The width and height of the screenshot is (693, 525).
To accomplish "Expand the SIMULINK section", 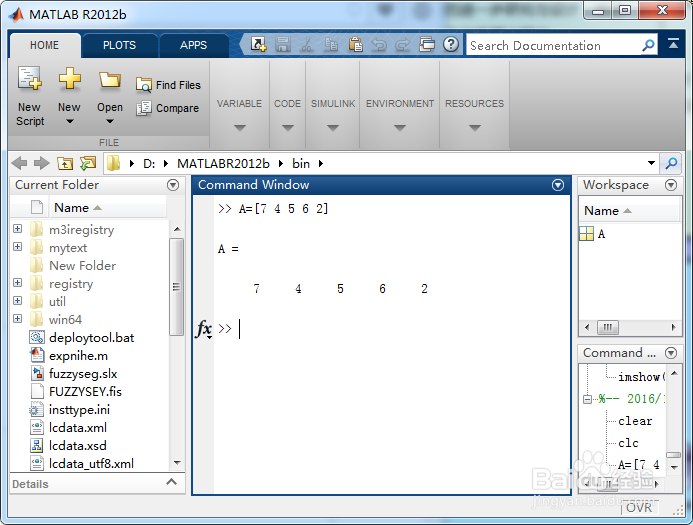I will 333,128.
